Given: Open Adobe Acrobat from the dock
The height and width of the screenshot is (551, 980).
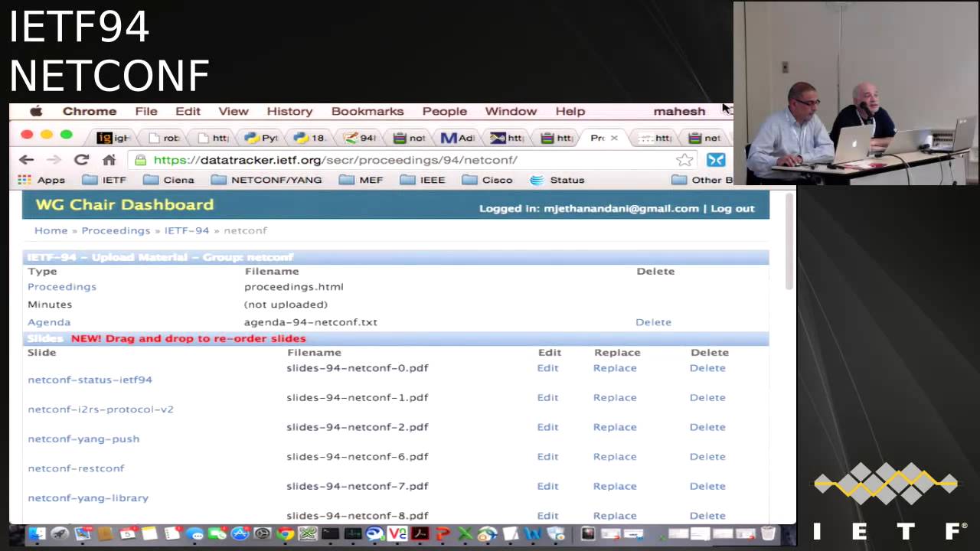Looking at the screenshot, I should click(420, 533).
